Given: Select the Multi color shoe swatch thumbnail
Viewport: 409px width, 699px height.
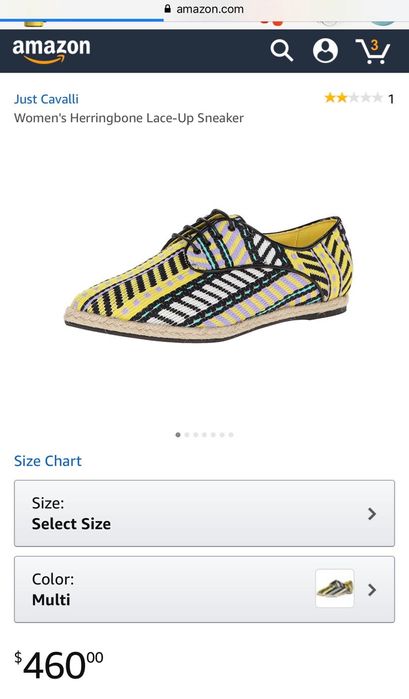Looking at the screenshot, I should point(335,588).
